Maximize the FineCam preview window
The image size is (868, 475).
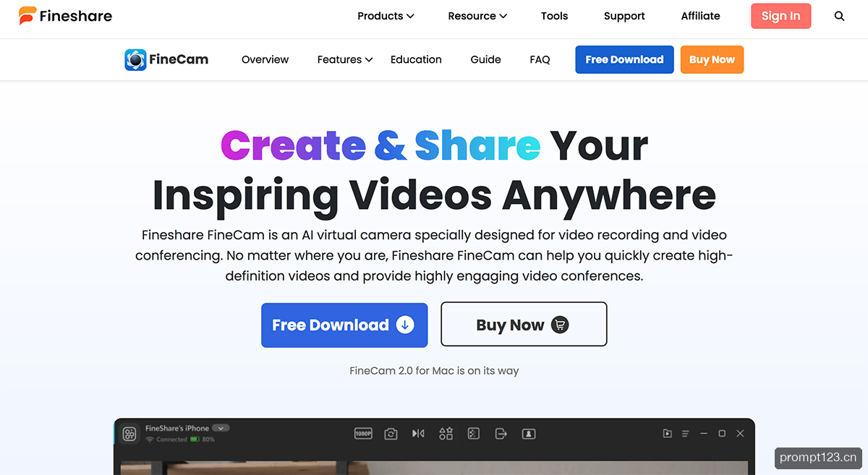click(x=722, y=434)
